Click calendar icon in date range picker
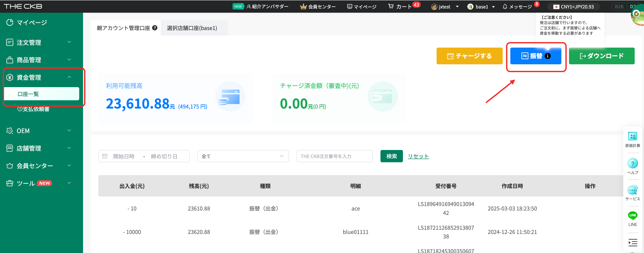Image resolution: width=644 pixels, height=253 pixels. point(105,156)
